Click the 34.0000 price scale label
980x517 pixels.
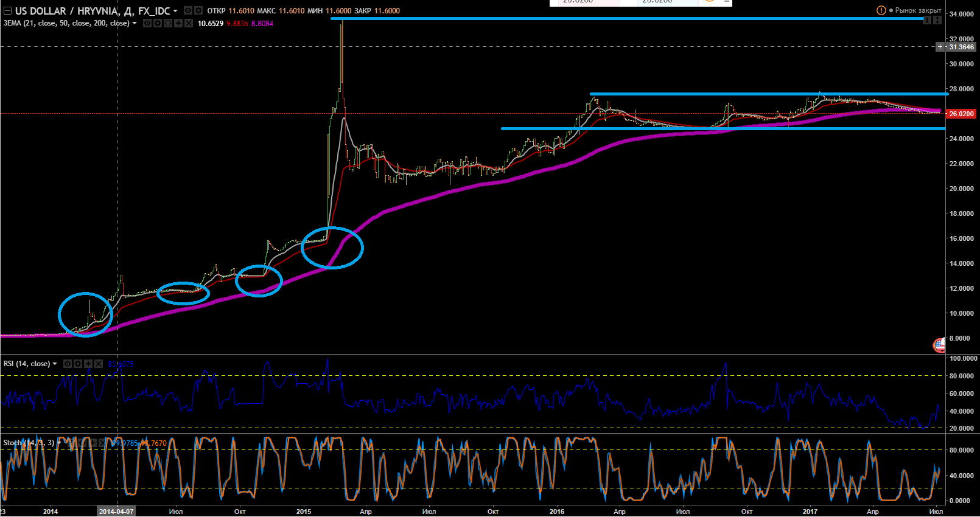tap(962, 14)
